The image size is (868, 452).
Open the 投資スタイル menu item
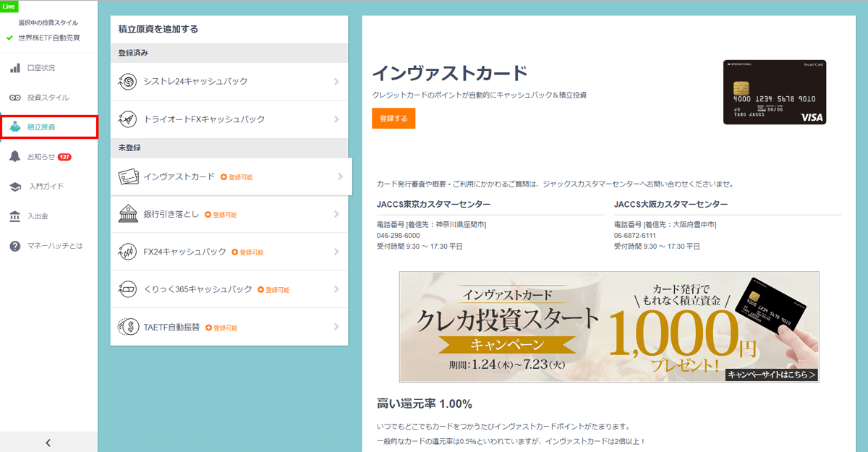click(x=48, y=98)
